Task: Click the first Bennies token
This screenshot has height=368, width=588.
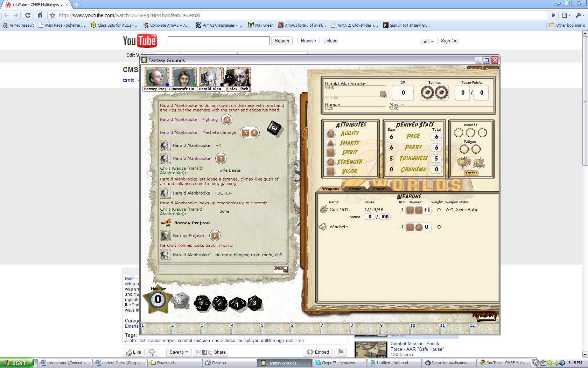Action: 427,93
